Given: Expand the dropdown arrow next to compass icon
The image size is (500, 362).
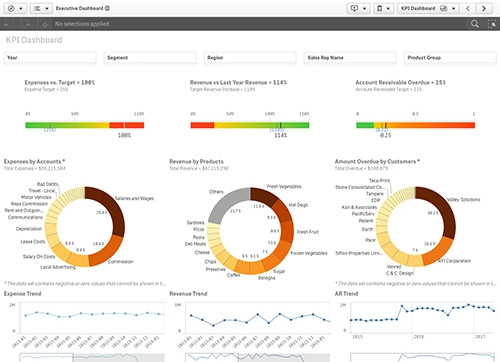Looking at the screenshot, I should [x=21, y=9].
